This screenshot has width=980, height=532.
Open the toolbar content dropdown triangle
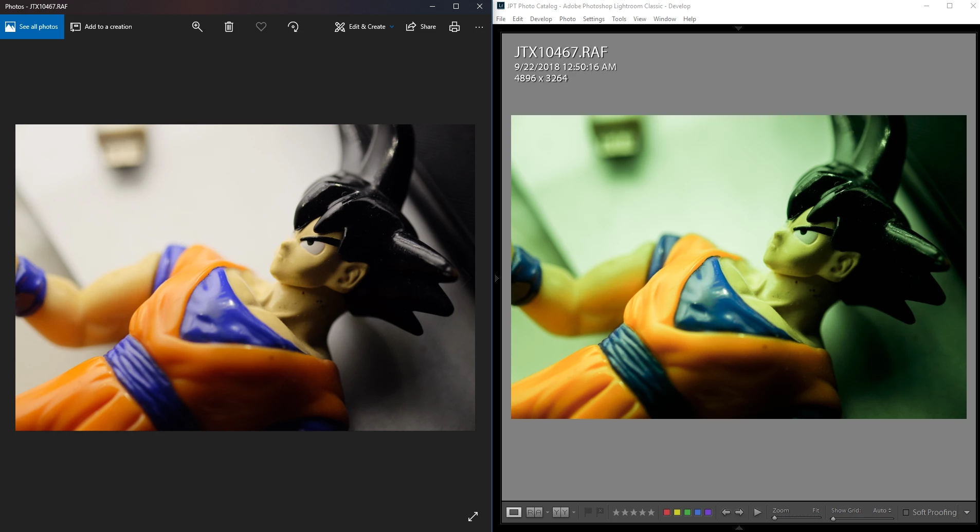(x=967, y=512)
